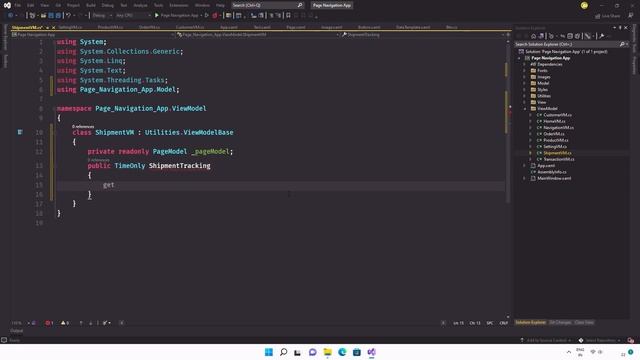Click the Undo toolbar icon
Screen dimensions: 640x360
click(68, 16)
